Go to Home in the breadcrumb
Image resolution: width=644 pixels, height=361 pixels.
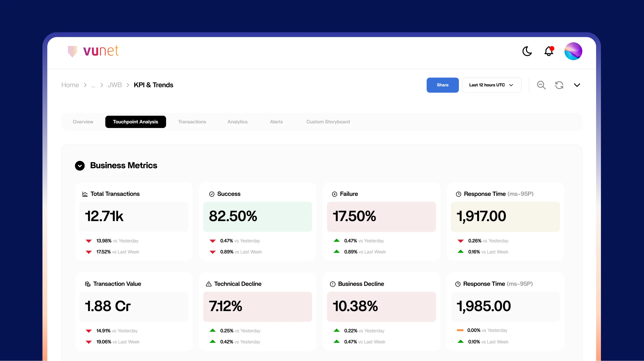pyautogui.click(x=70, y=85)
